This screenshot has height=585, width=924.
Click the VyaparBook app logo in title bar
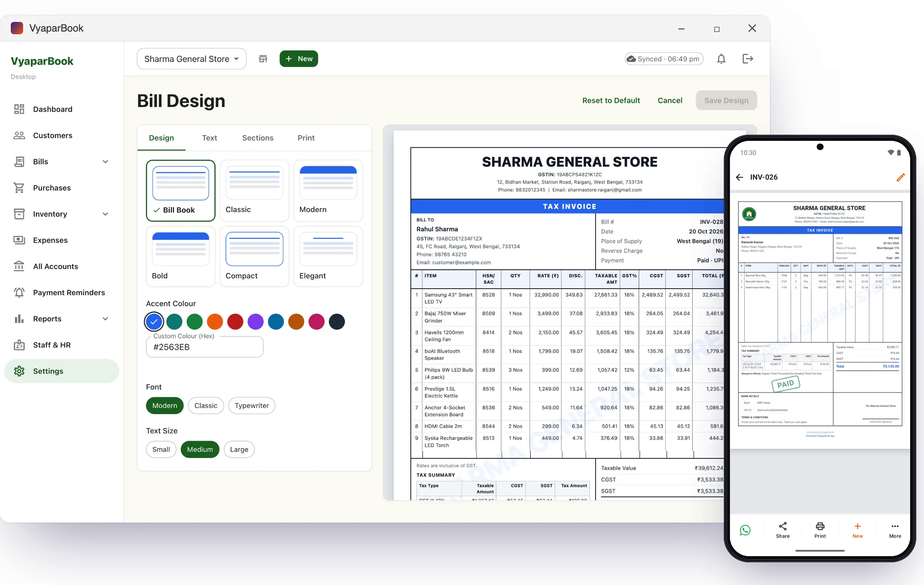pyautogui.click(x=17, y=28)
